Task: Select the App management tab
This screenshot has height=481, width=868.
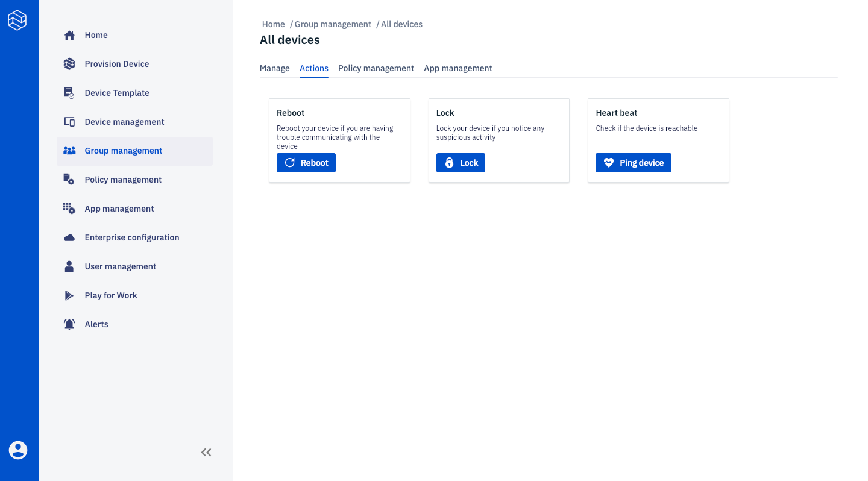Action: (x=458, y=68)
